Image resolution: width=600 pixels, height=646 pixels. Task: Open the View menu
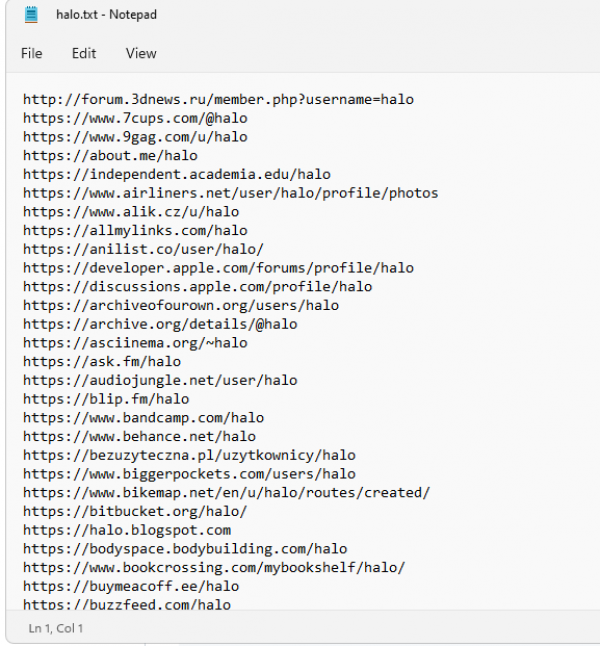[x=141, y=54]
